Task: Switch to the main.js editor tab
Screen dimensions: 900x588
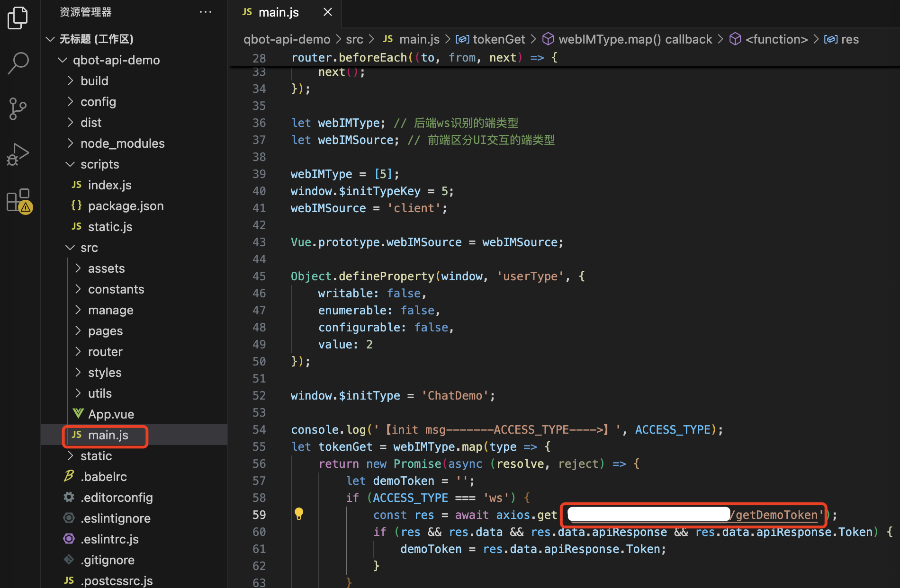Action: (278, 12)
